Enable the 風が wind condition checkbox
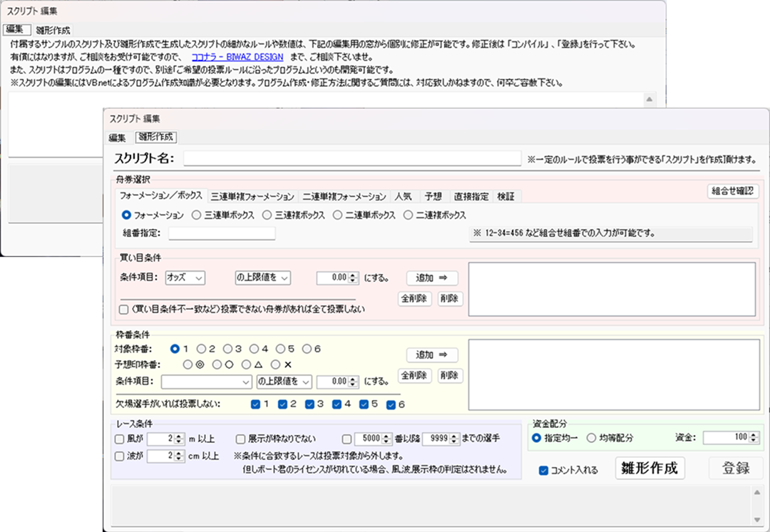This screenshot has width=770, height=532. click(x=120, y=439)
